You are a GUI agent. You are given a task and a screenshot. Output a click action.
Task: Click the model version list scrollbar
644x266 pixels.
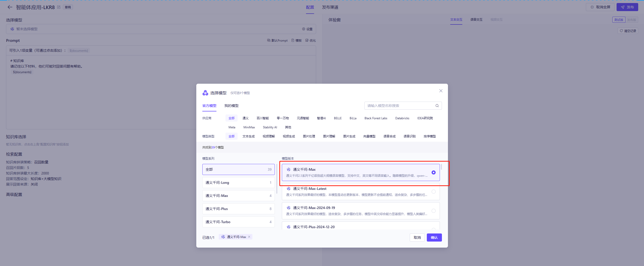[x=441, y=167]
